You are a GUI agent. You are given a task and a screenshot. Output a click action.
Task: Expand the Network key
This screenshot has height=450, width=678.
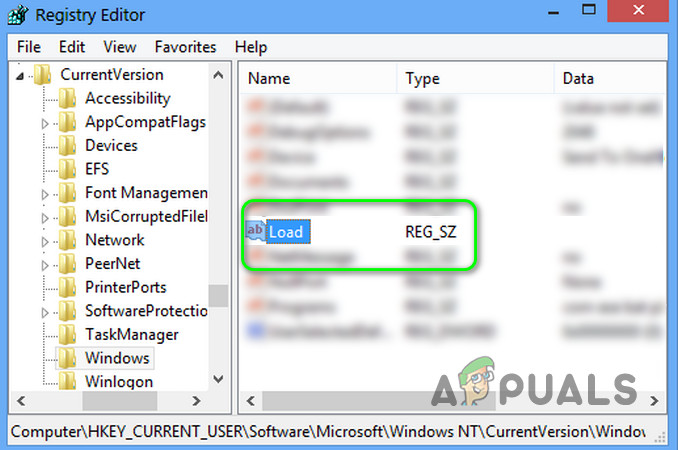coord(45,242)
